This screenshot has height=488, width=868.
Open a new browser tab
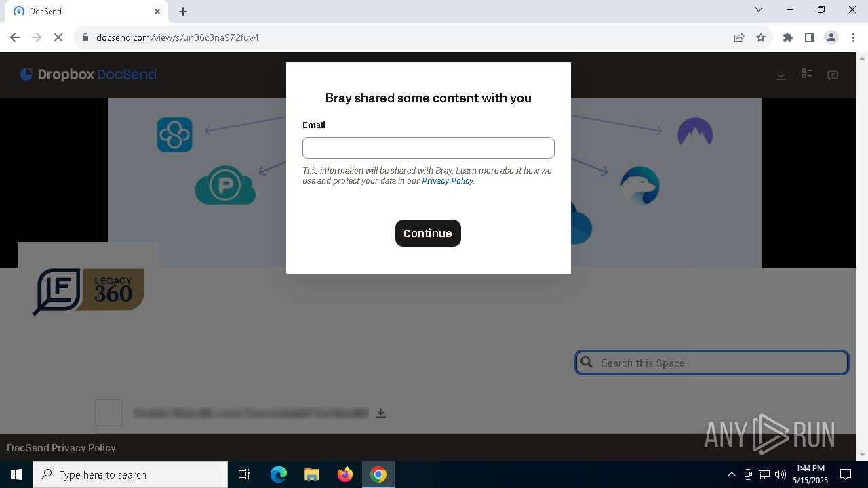[183, 12]
